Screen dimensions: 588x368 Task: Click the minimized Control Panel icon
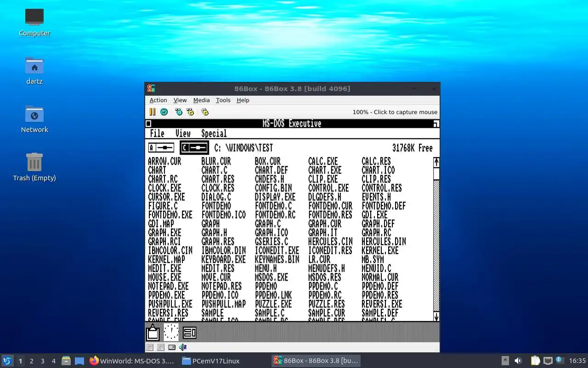[189, 332]
